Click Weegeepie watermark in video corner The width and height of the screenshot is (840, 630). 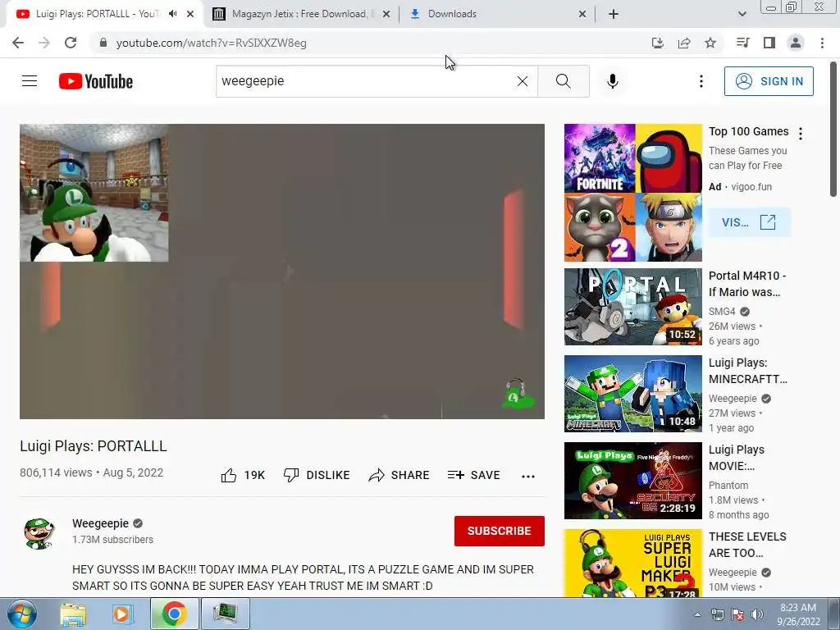(517, 395)
